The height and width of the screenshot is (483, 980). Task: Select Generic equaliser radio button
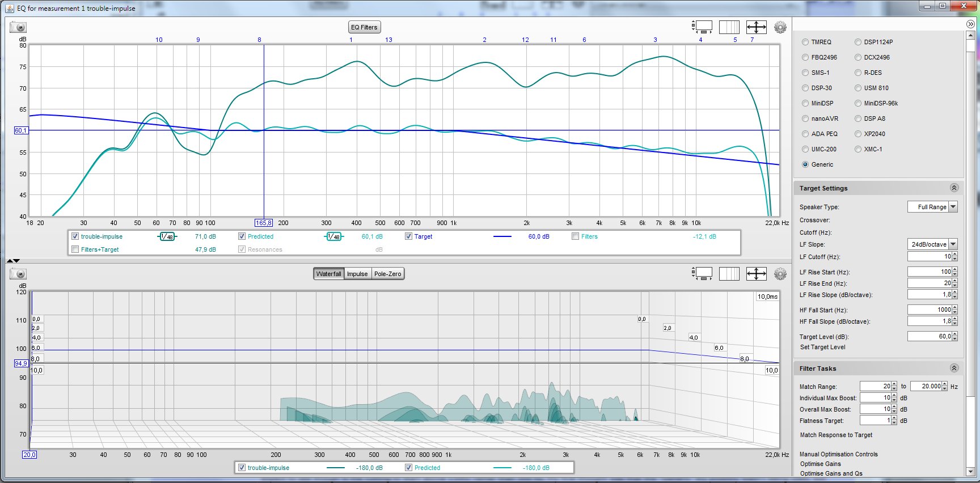coord(805,164)
